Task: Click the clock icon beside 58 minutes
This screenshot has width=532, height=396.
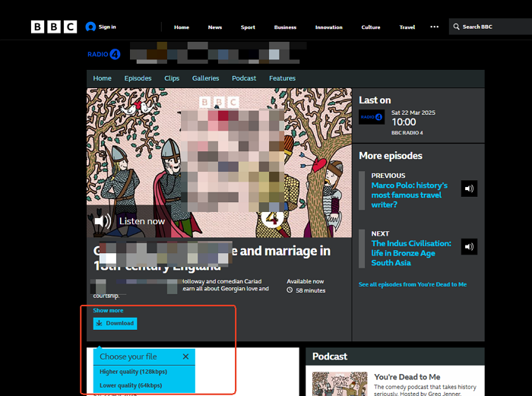Action: 290,290
